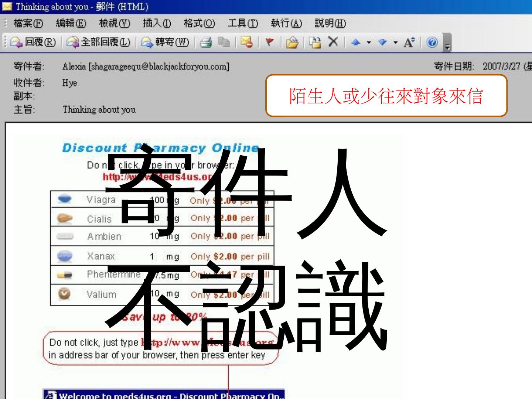Viewport: 532px width, 399px height.
Task: Click the 回覆(R) reply button
Action: coord(33,42)
